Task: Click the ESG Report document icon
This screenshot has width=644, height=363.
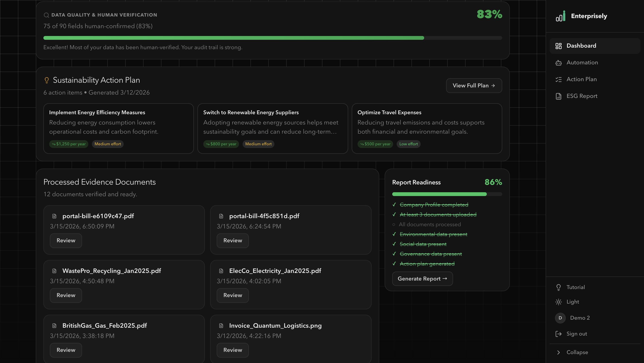Action: coord(559,96)
